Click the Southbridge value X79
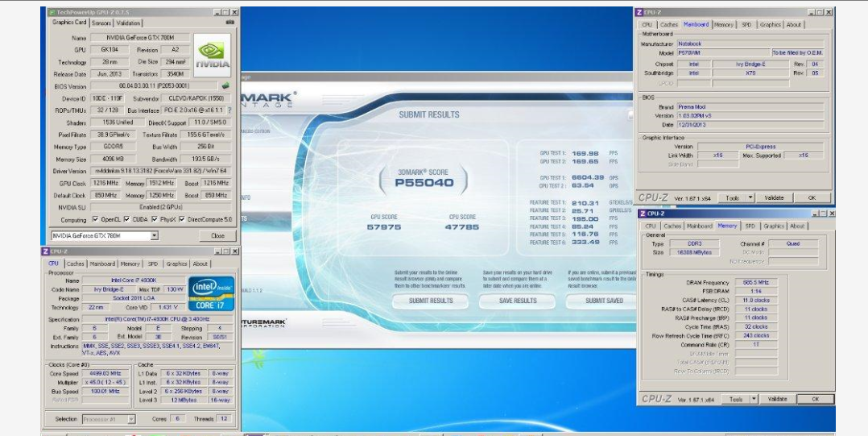Image resolution: width=868 pixels, height=436 pixels. click(750, 73)
